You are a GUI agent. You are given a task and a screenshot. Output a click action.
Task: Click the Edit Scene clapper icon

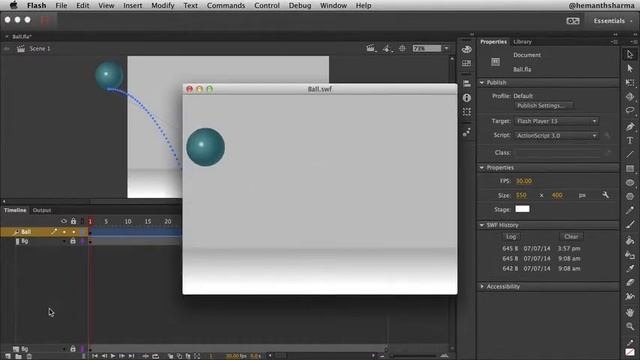pyautogui.click(x=371, y=49)
